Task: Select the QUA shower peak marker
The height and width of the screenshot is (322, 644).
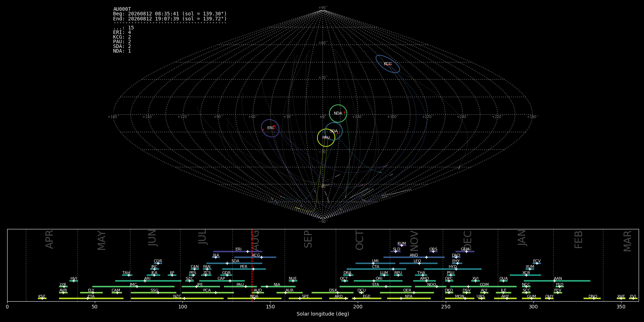Action: pos(503,281)
